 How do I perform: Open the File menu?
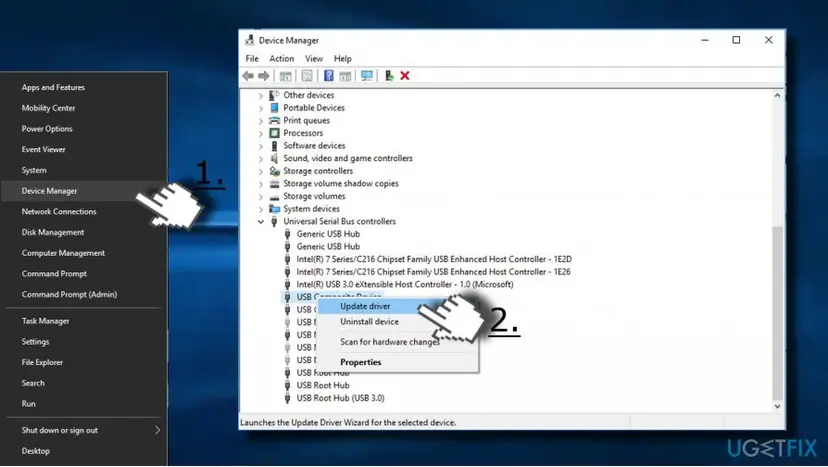click(x=252, y=59)
